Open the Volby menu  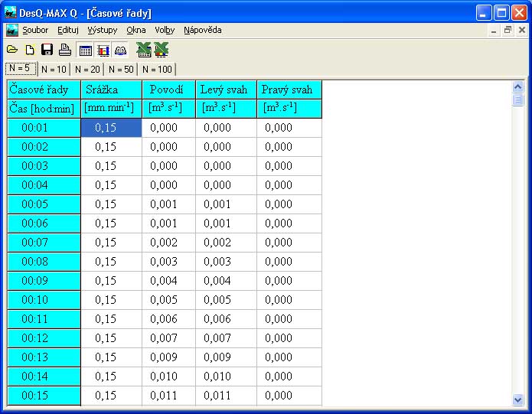point(165,30)
